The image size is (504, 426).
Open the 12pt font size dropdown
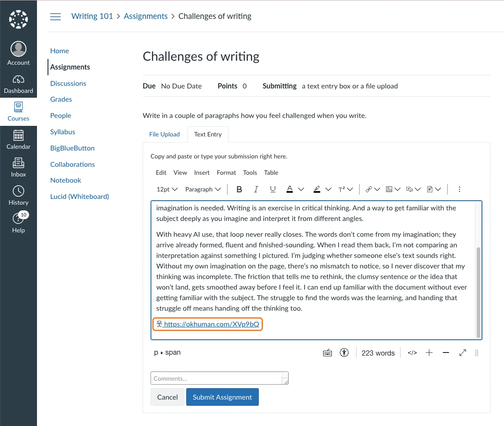tap(167, 189)
